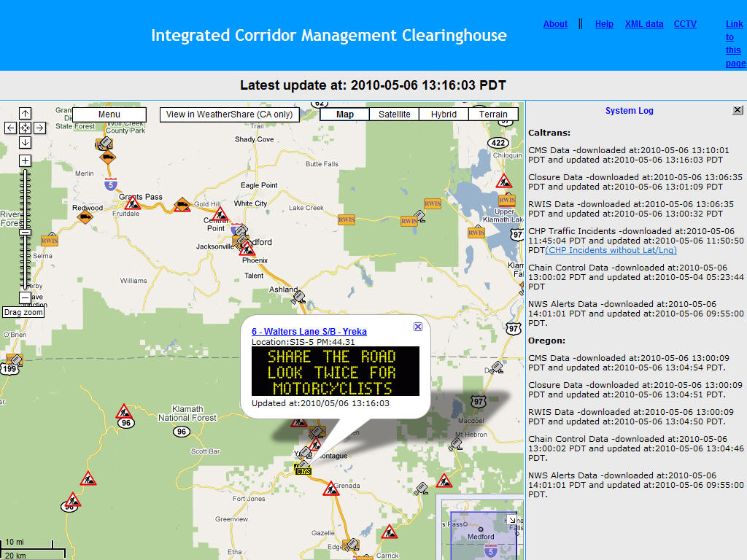Click the zoom in plus button

[25, 160]
